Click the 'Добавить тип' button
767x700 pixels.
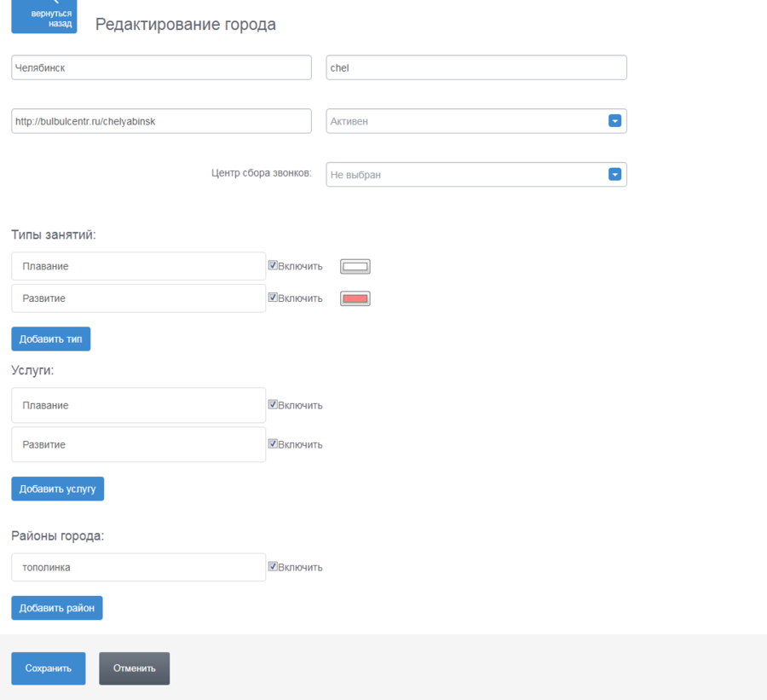pyautogui.click(x=51, y=338)
